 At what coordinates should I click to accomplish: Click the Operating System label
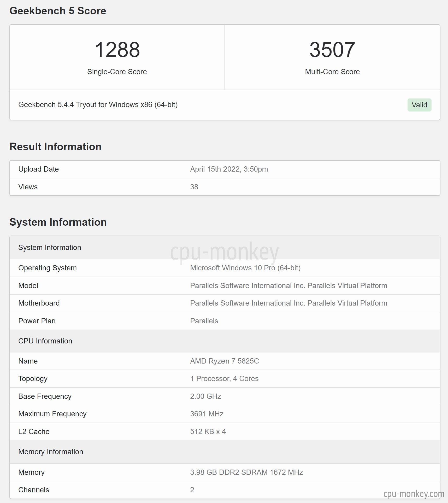point(48,268)
